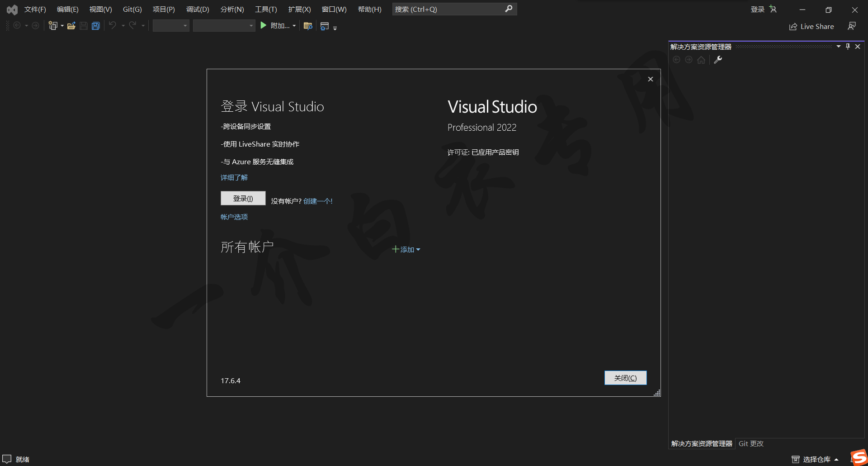Open the solution configurations combo box
This screenshot has height=466, width=868.
point(171,26)
